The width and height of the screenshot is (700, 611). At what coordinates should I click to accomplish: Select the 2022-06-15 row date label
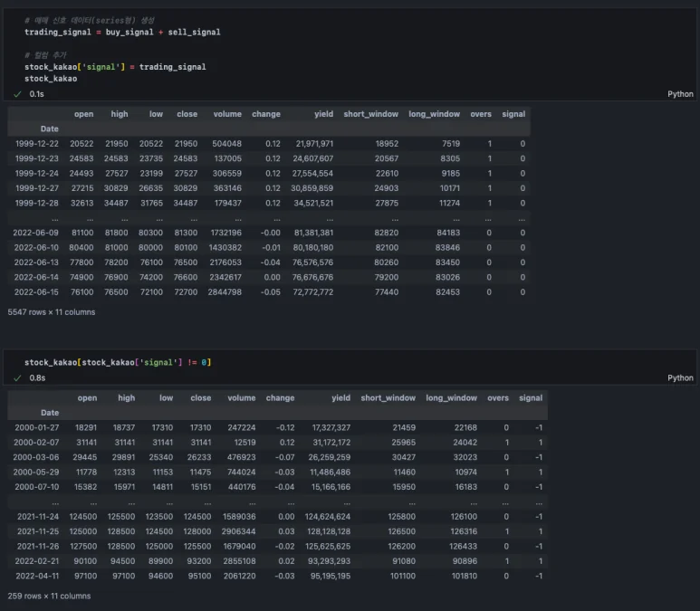[37, 292]
